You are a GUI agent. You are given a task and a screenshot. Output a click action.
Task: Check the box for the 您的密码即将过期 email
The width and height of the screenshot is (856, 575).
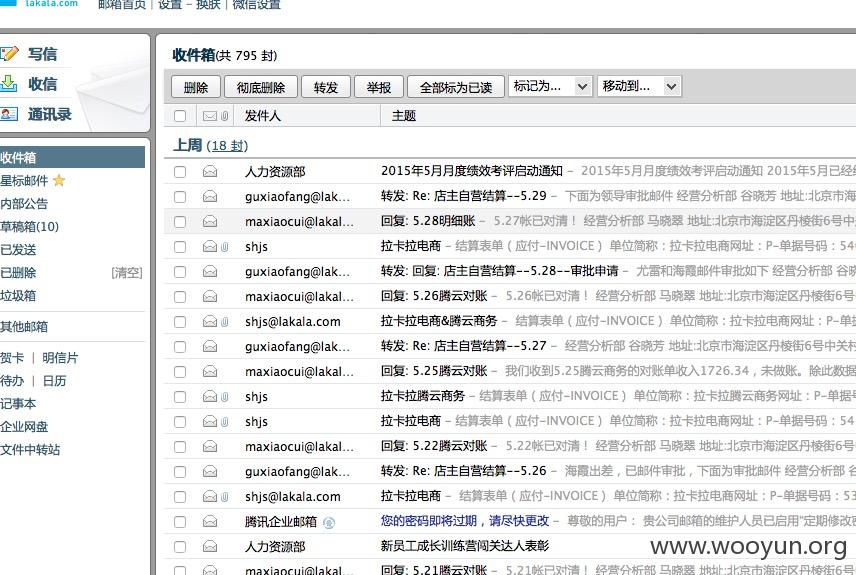tap(180, 521)
